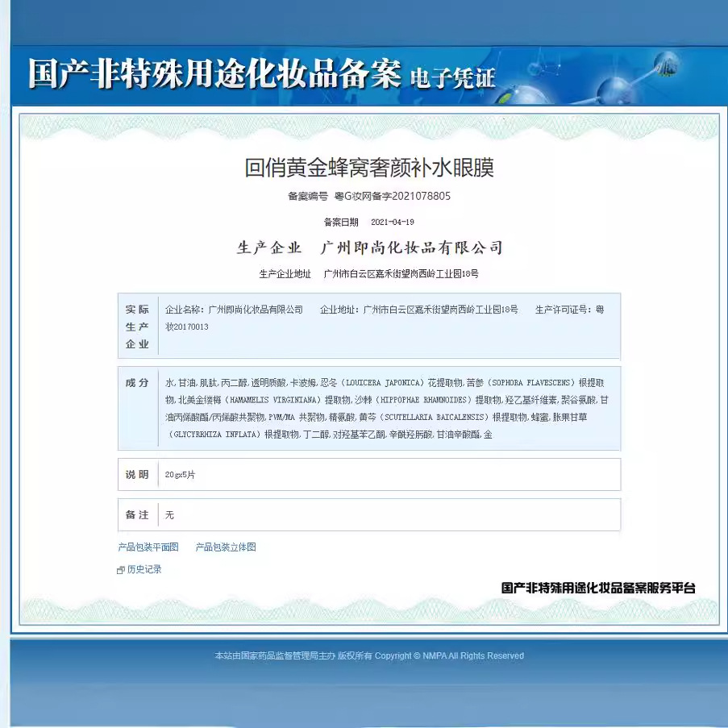Click the 成分 ingredients row label

coord(137,383)
